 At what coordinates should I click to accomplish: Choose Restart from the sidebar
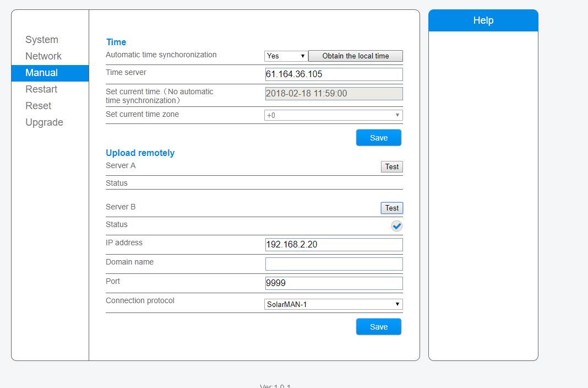[x=41, y=89]
